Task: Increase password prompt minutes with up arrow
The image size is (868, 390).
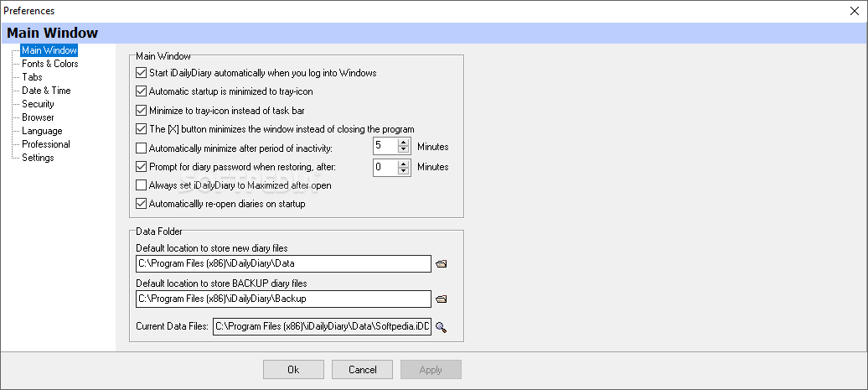Action: click(404, 164)
